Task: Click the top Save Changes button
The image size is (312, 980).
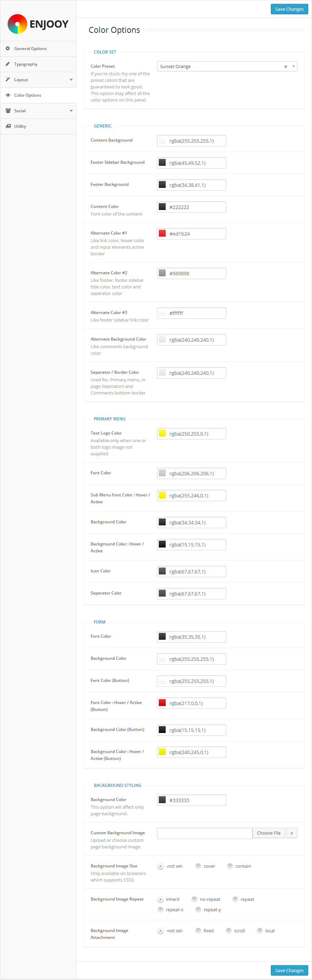Action: (x=289, y=9)
